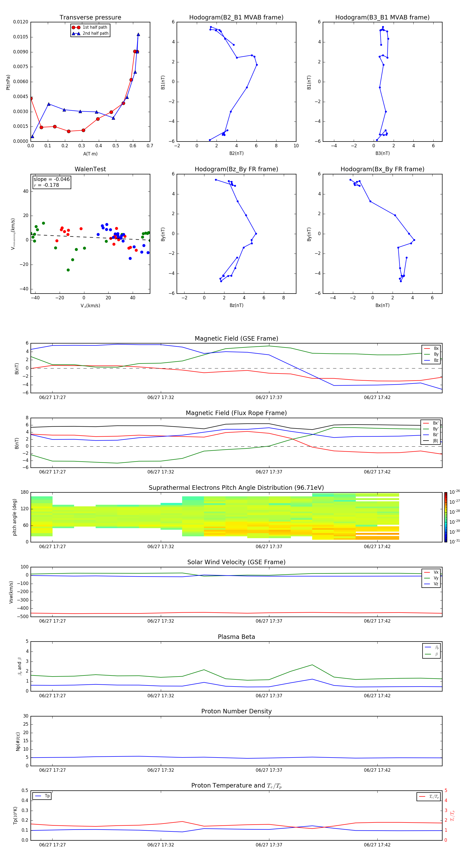Click the 'pitch angle (deg)' axis label
Image resolution: width=473 pixels, height=868 pixels.
(14, 517)
